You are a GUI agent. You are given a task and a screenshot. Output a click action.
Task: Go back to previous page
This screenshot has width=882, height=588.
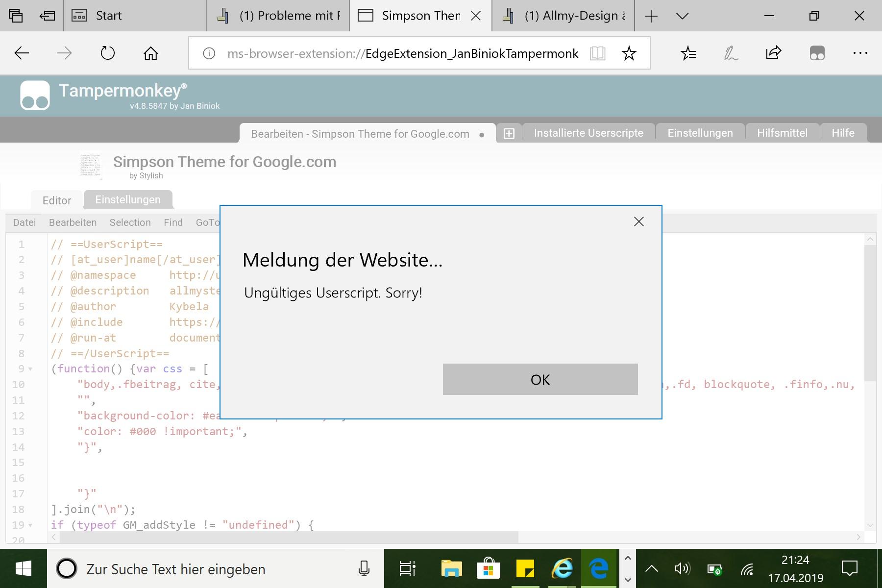(x=22, y=53)
